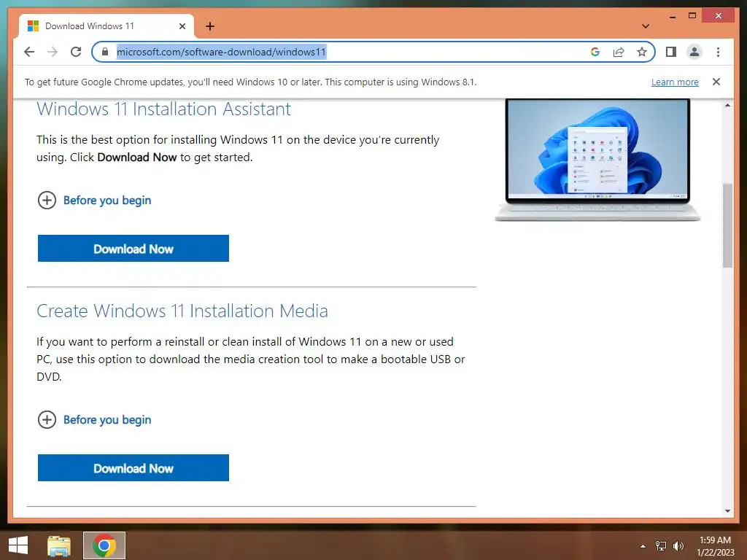Download Now for Installation Media

[133, 467]
